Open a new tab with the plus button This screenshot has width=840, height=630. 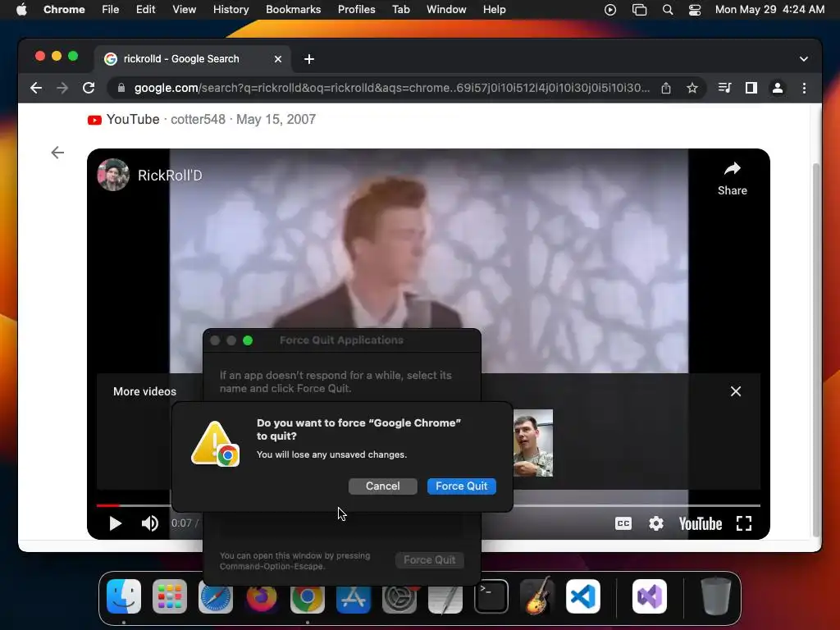[x=309, y=59]
